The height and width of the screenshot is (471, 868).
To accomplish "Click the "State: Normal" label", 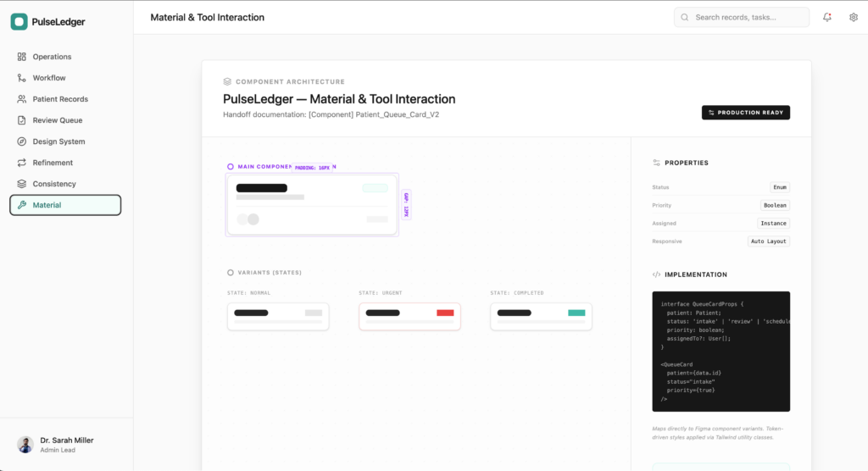I will click(248, 293).
